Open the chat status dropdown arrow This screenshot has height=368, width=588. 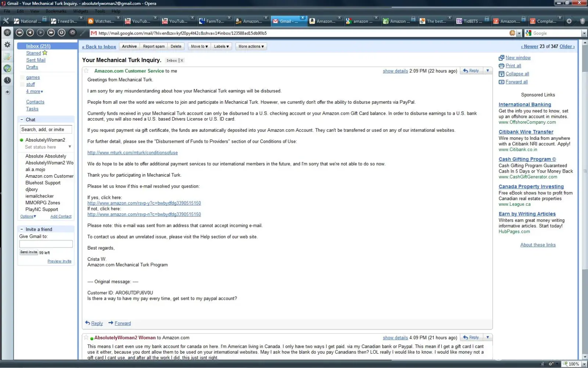(69, 147)
